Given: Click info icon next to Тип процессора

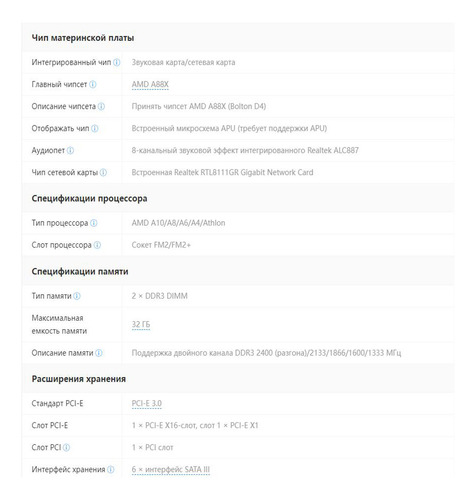Looking at the screenshot, I should (x=94, y=223).
